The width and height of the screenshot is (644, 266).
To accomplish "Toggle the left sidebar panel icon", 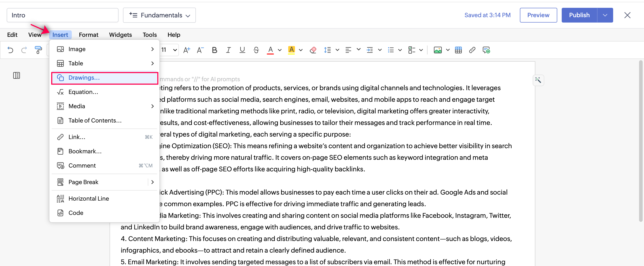I will (x=17, y=75).
